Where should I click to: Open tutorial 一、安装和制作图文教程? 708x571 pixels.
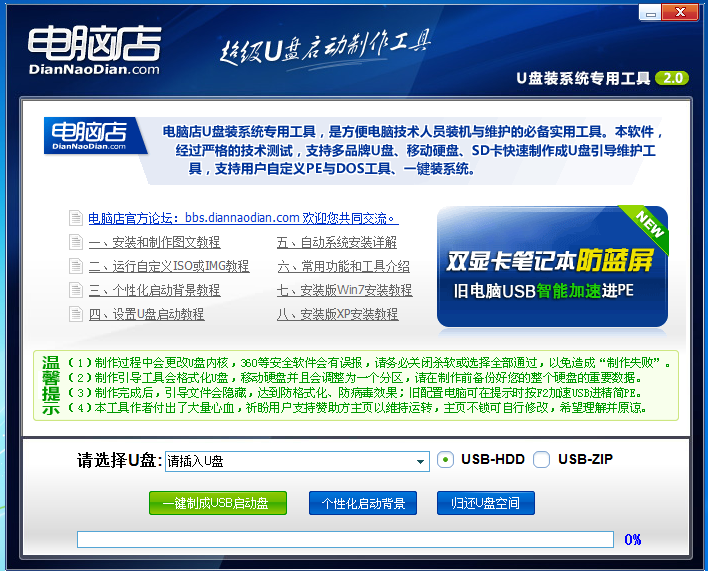(x=154, y=242)
